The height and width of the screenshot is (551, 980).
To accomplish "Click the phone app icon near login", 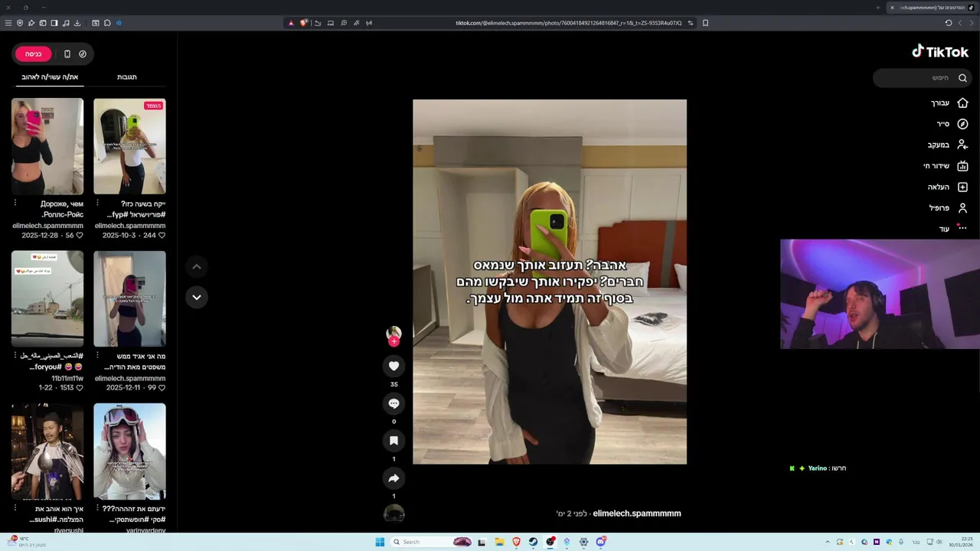I will click(67, 54).
